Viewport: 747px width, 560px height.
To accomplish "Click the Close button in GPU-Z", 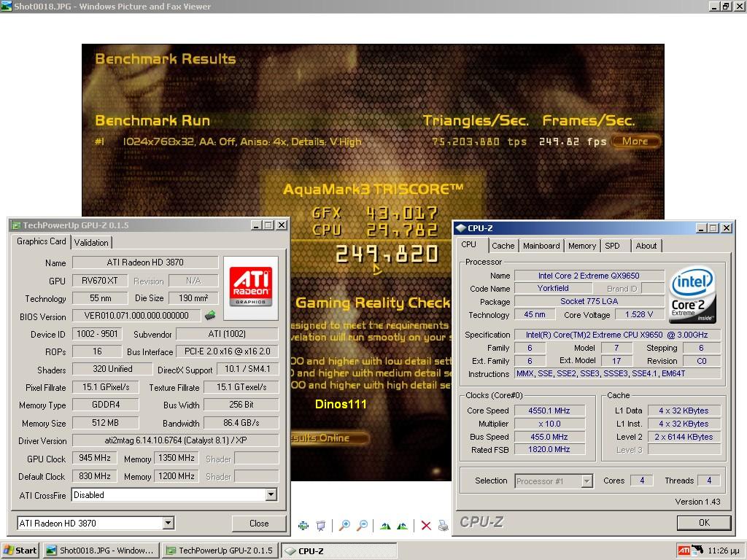I will [x=259, y=524].
